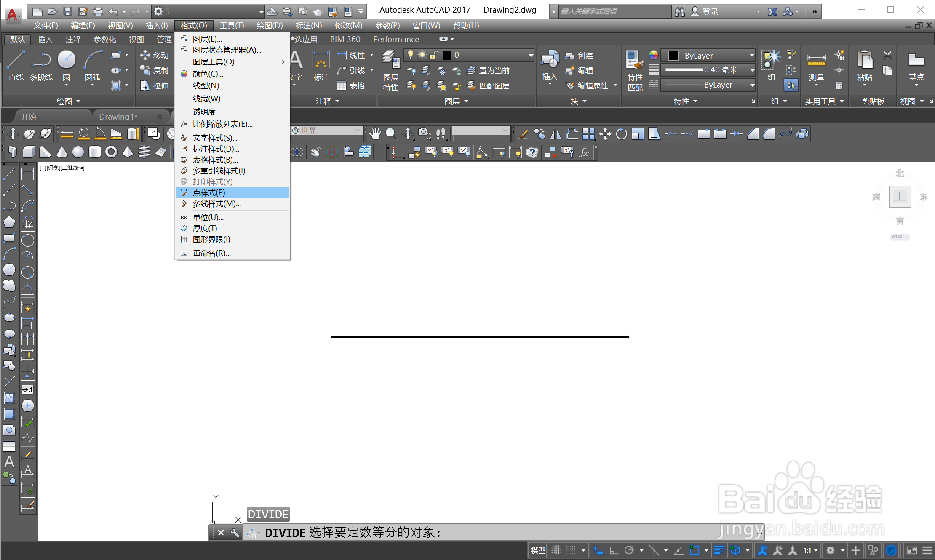Toggle lineweight display in status bar

point(719,550)
